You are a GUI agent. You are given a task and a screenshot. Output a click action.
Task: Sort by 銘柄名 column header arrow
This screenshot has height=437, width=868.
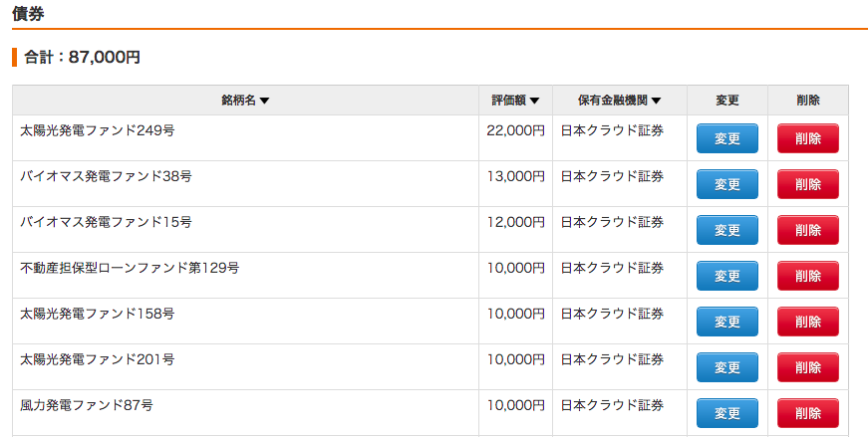point(264,101)
